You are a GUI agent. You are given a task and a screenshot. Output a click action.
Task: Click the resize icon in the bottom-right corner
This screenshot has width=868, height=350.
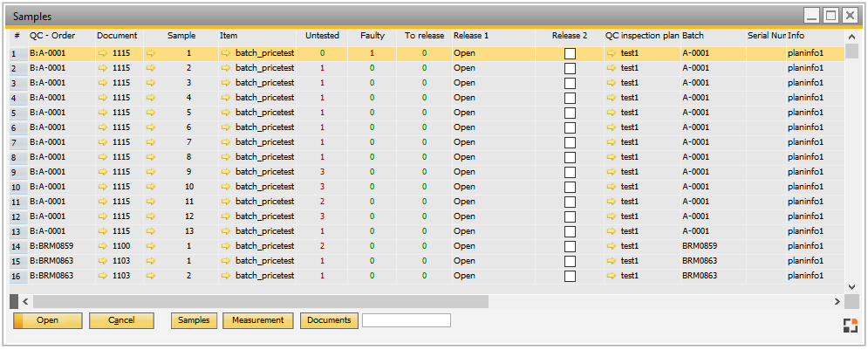[851, 326]
